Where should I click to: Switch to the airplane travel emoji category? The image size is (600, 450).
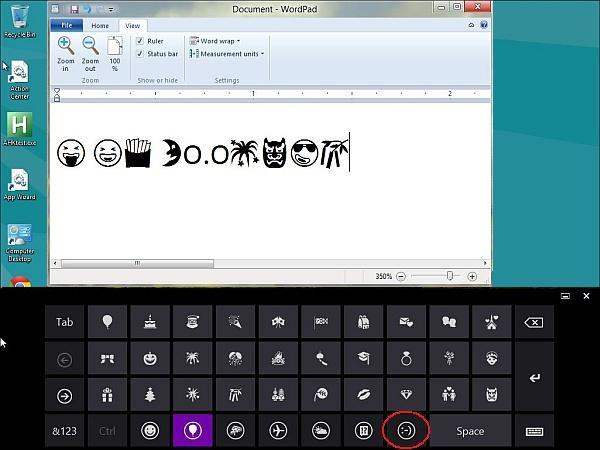click(278, 431)
